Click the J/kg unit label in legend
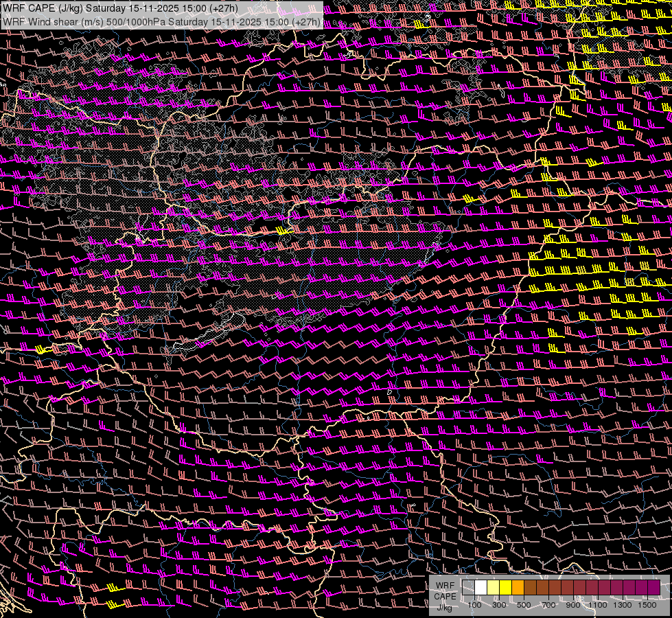Image resolution: width=672 pixels, height=618 pixels. point(445,608)
